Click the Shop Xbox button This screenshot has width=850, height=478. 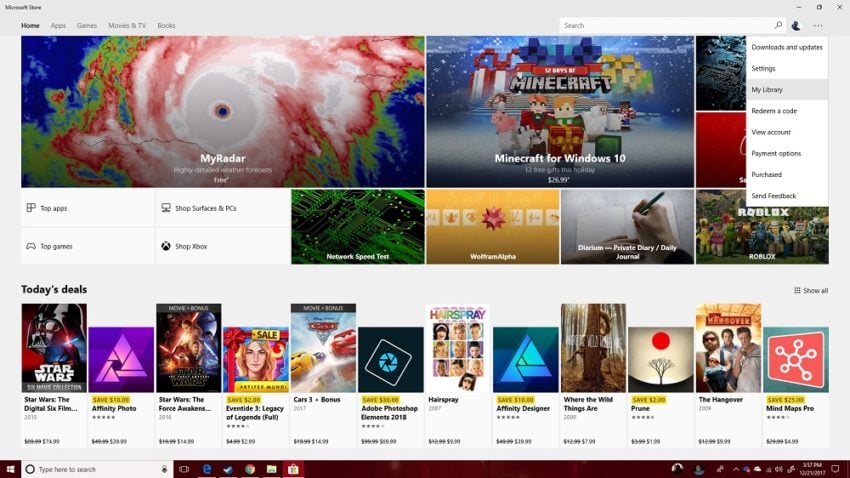tap(223, 246)
